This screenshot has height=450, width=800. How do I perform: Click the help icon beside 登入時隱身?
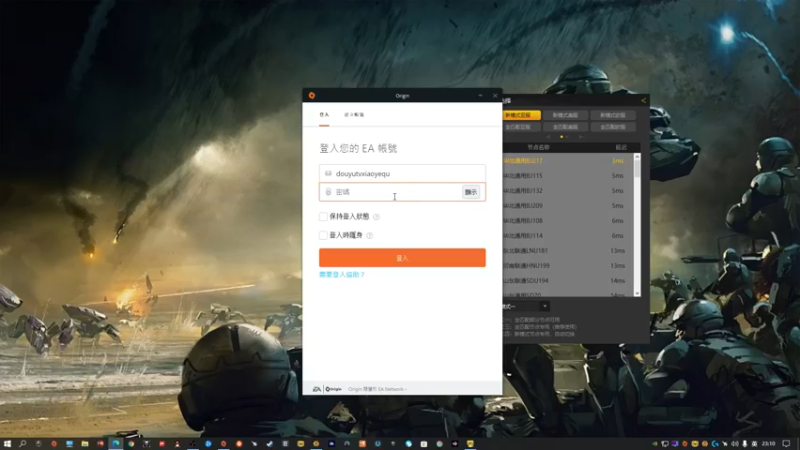click(369, 235)
